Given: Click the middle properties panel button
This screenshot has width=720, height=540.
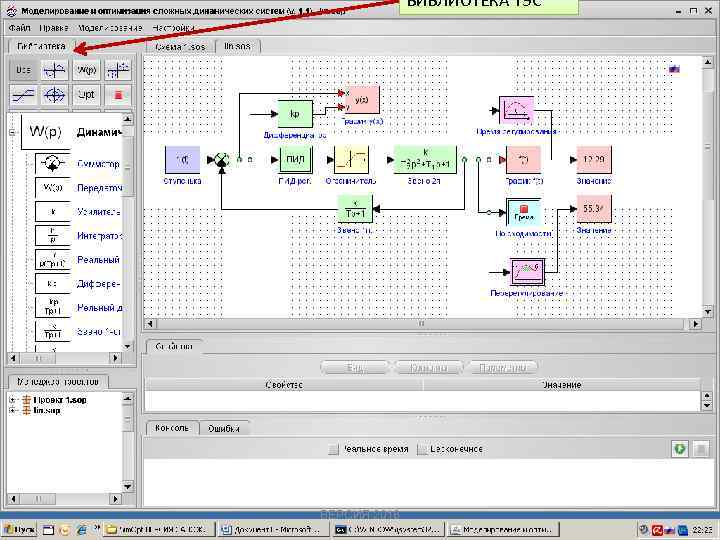Looking at the screenshot, I should (x=428, y=367).
